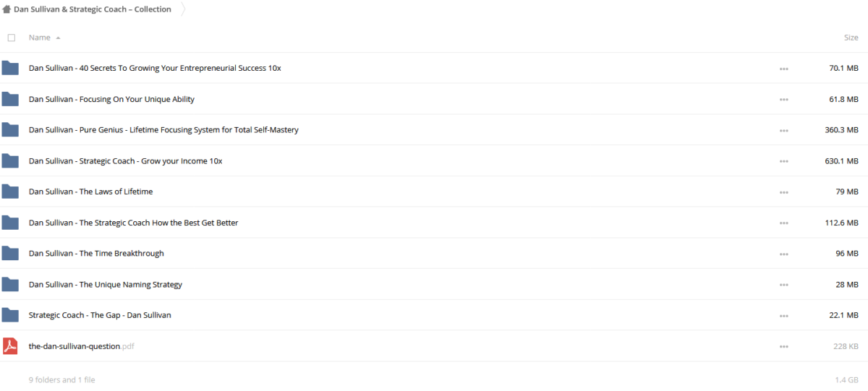This screenshot has height=391, width=868.
Task: Click the PDF icon for the-dan-sullivan-question
Action: tap(10, 346)
